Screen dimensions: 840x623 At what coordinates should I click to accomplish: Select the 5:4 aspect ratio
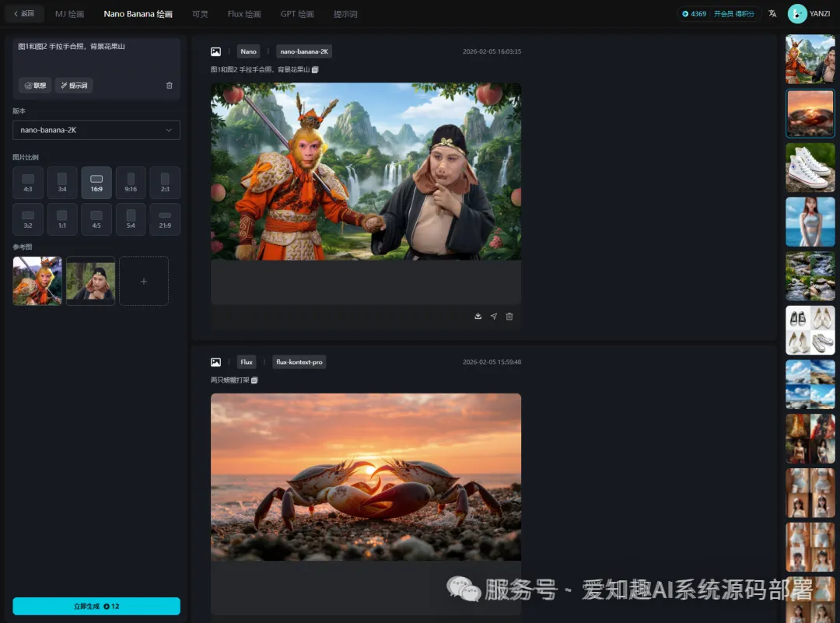tap(131, 219)
